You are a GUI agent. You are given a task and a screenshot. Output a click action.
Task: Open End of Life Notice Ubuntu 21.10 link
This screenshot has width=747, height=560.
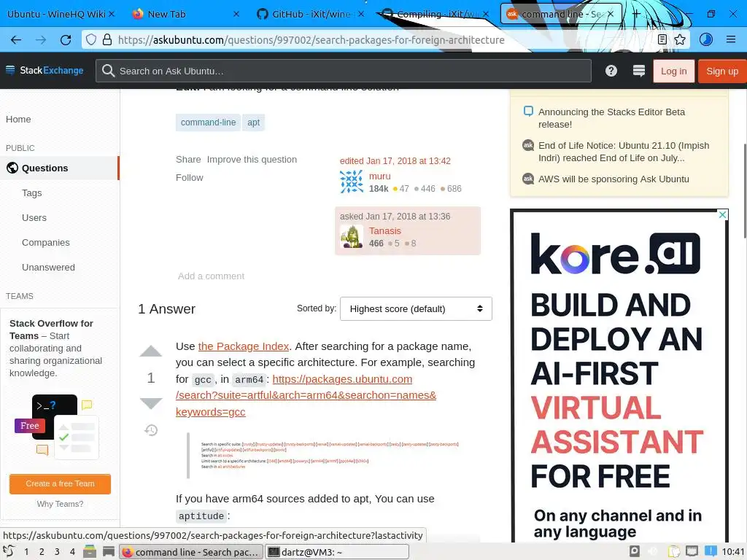pyautogui.click(x=624, y=152)
